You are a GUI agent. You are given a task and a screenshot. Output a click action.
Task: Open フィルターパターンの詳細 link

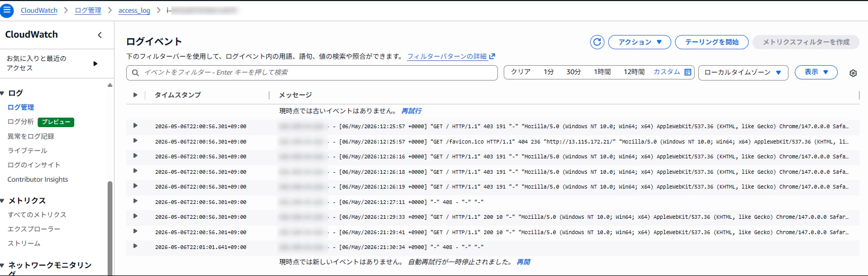coord(447,56)
